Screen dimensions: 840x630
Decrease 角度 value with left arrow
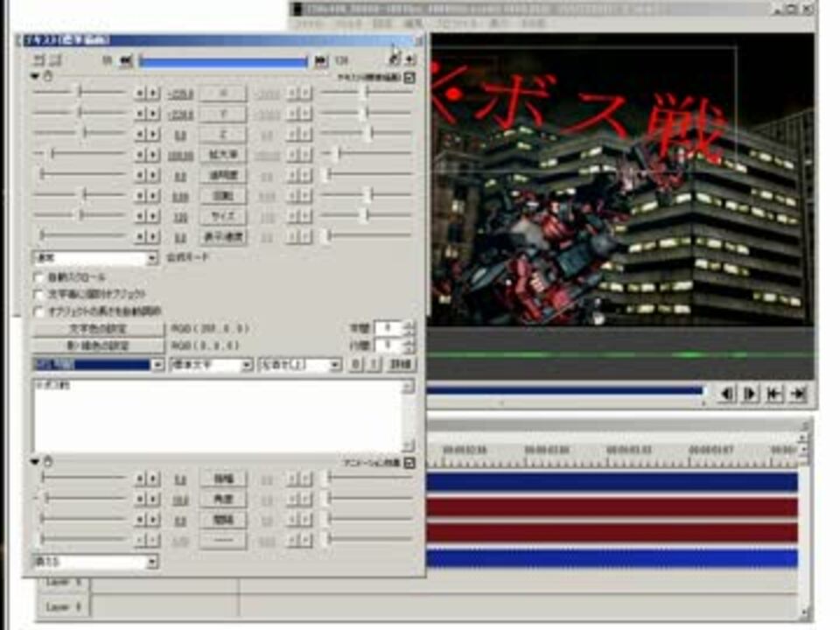tap(140, 499)
